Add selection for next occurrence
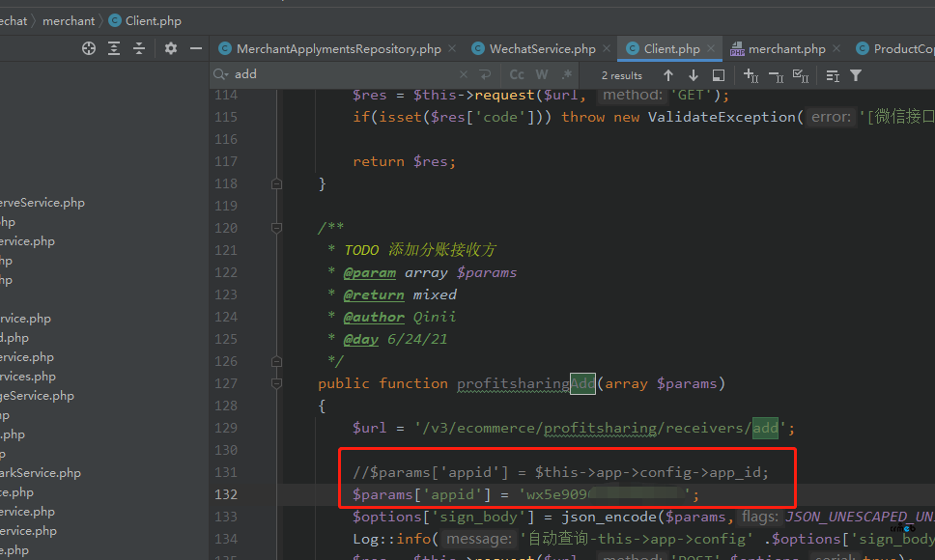The image size is (935, 560). pyautogui.click(x=751, y=75)
